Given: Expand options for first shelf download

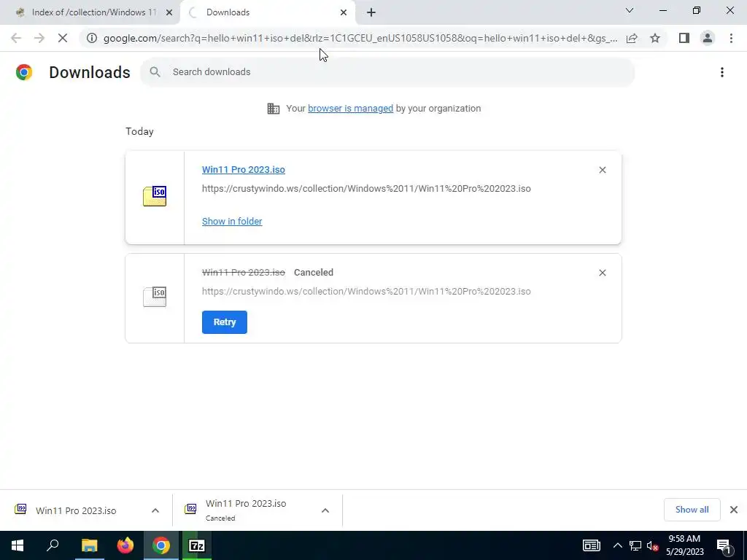Looking at the screenshot, I should (x=155, y=510).
